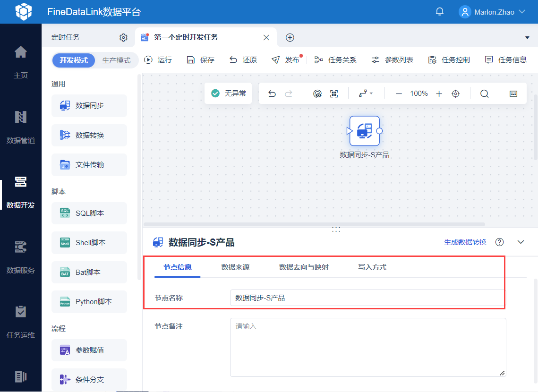Select 数据同步 component

tap(89, 106)
